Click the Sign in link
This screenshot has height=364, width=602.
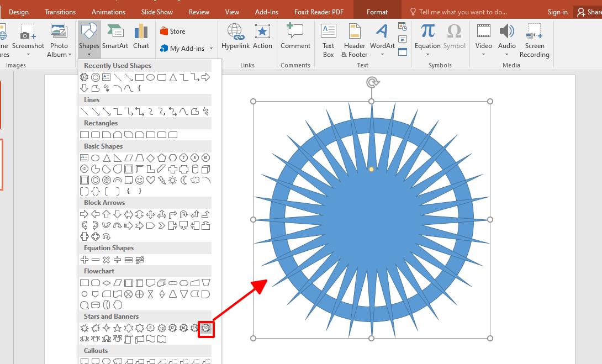coord(557,12)
